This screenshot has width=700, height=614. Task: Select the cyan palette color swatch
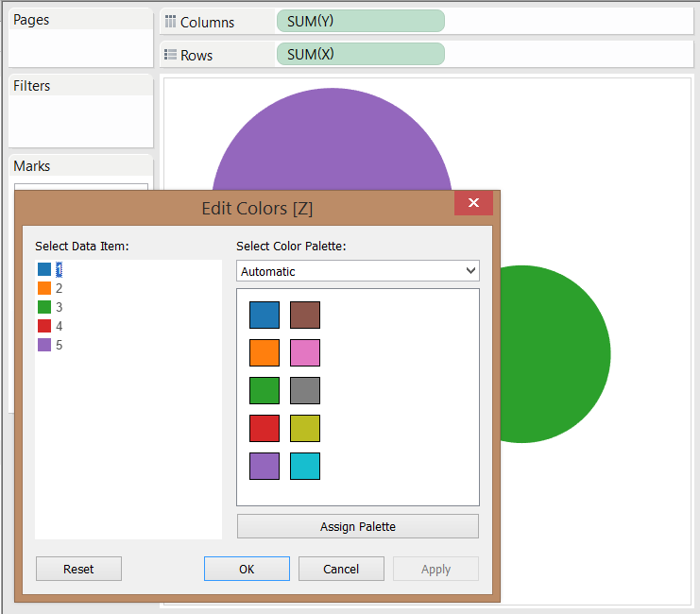(x=305, y=467)
